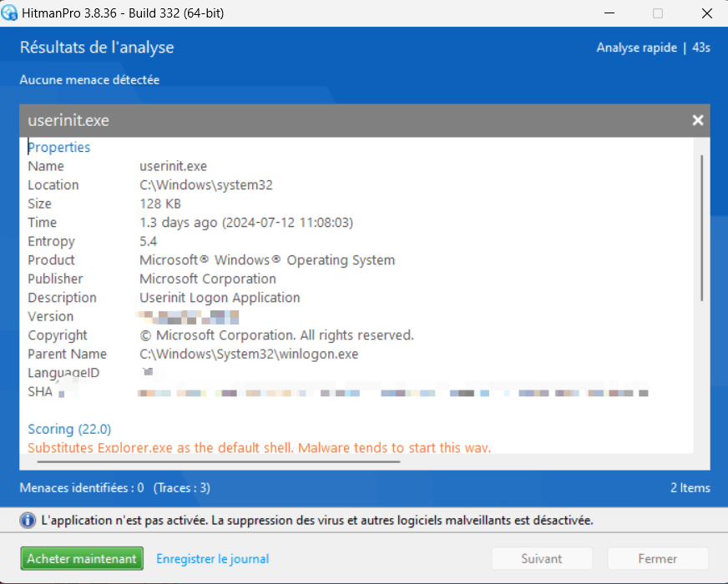Close the userinit.exe details panel

697,121
